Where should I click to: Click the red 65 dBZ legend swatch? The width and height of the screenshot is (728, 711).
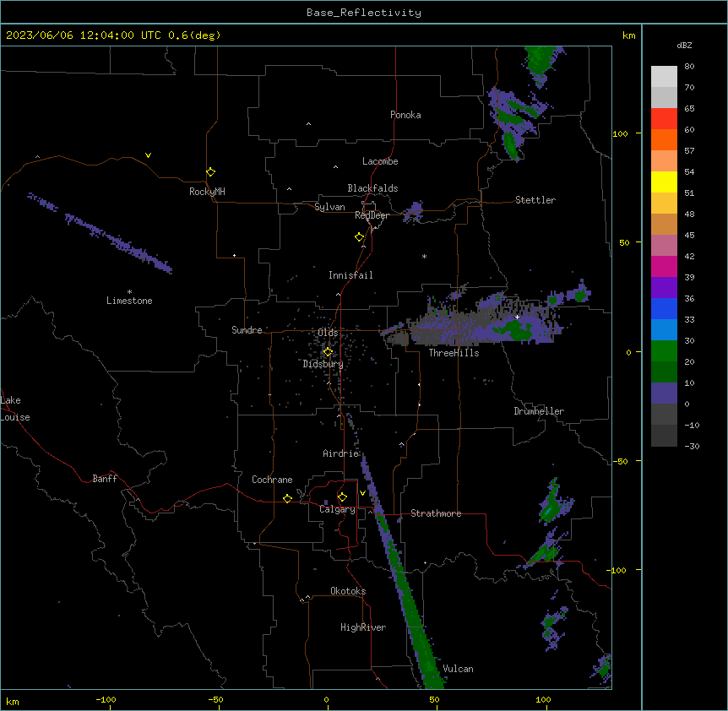pos(664,119)
